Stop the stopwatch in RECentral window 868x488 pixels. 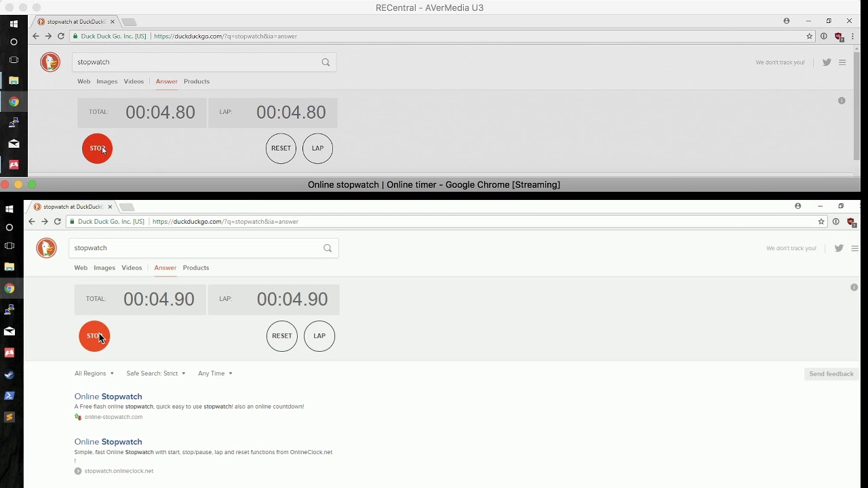point(97,148)
